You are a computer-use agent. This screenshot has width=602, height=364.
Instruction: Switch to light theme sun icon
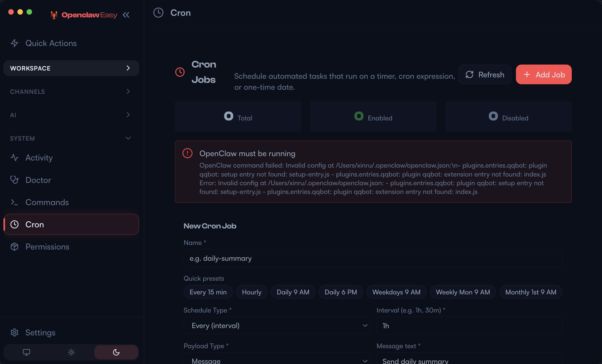[71, 352]
